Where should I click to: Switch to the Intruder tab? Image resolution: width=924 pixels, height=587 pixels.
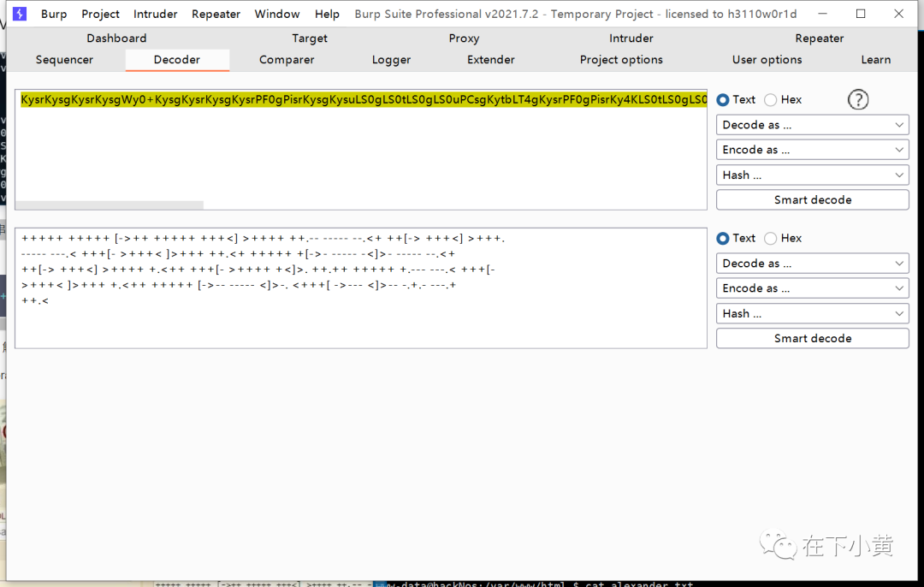coord(631,39)
